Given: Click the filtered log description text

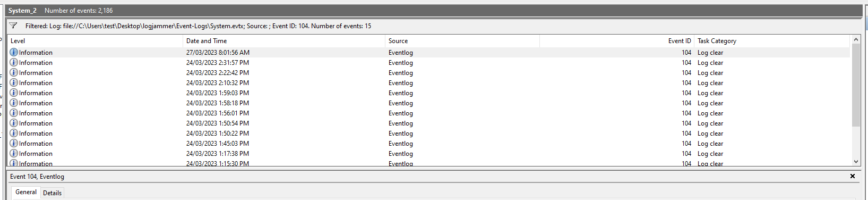Looking at the screenshot, I should pos(198,26).
